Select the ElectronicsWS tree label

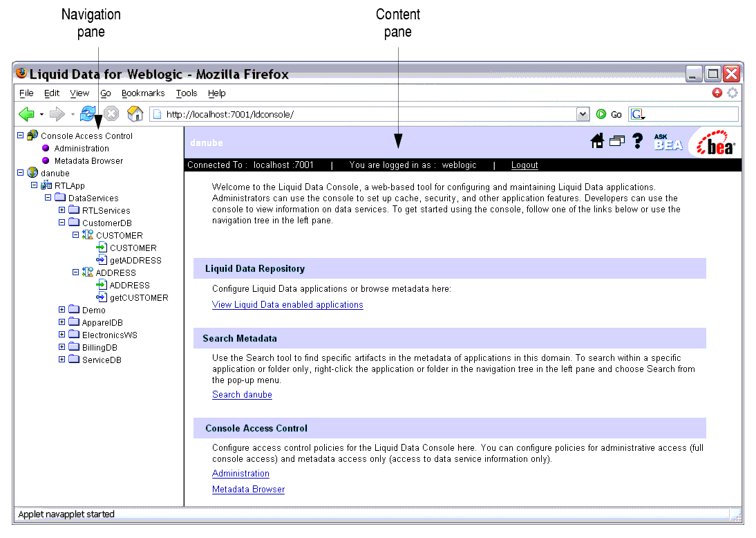[109, 335]
